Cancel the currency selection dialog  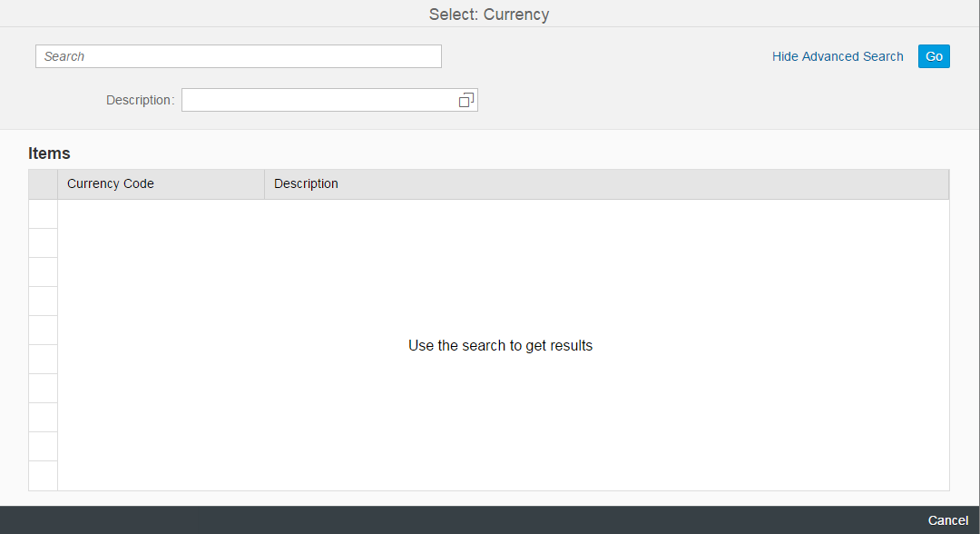(x=947, y=520)
